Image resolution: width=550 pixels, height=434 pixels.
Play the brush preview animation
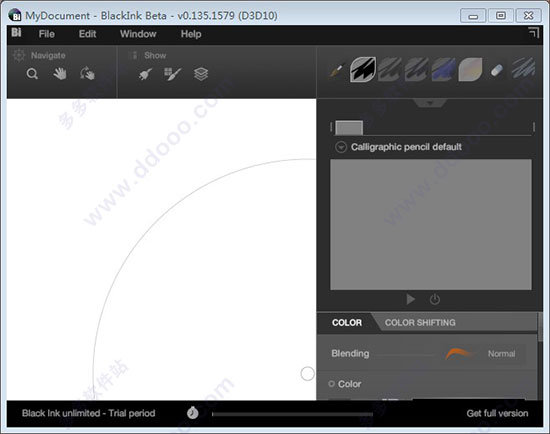click(410, 299)
